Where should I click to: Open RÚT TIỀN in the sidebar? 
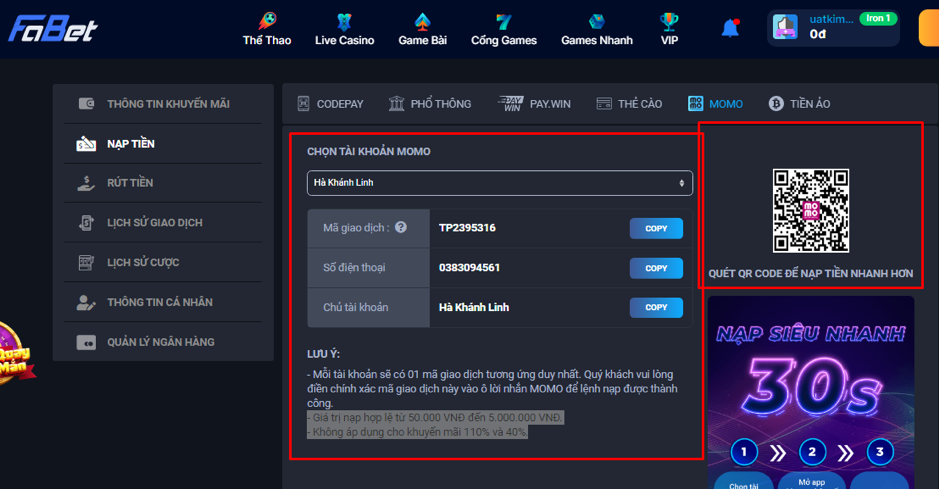pos(130,183)
